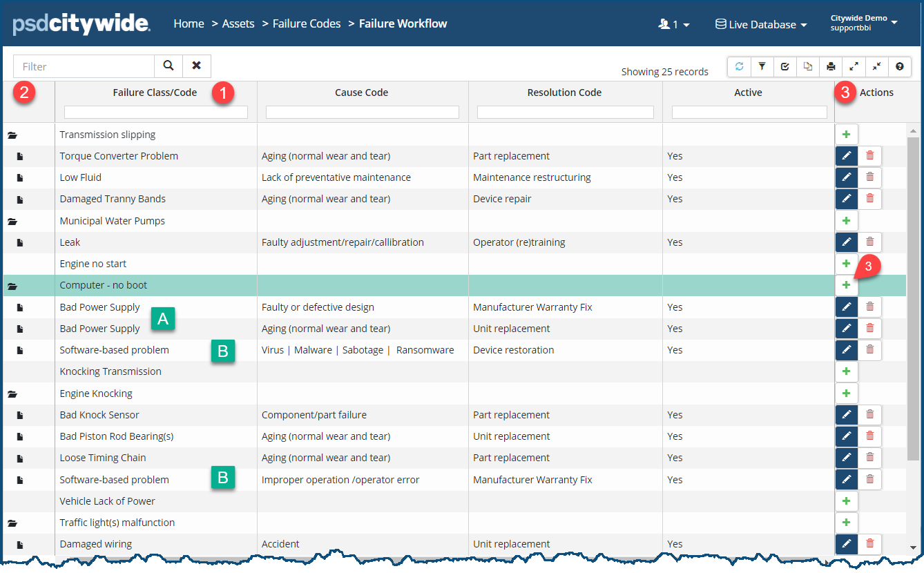The width and height of the screenshot is (924, 573).
Task: Navigate to Failure Codes breadcrumb
Action: [x=307, y=23]
